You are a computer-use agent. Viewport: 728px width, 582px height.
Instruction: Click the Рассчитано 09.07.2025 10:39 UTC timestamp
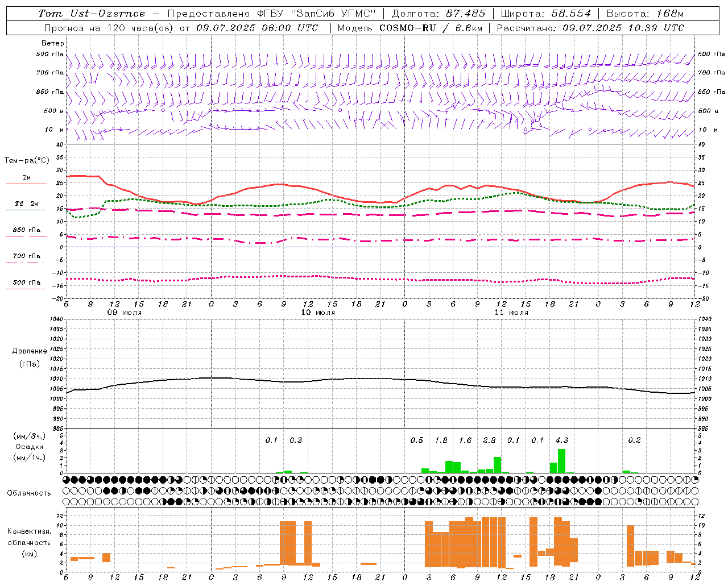click(590, 28)
